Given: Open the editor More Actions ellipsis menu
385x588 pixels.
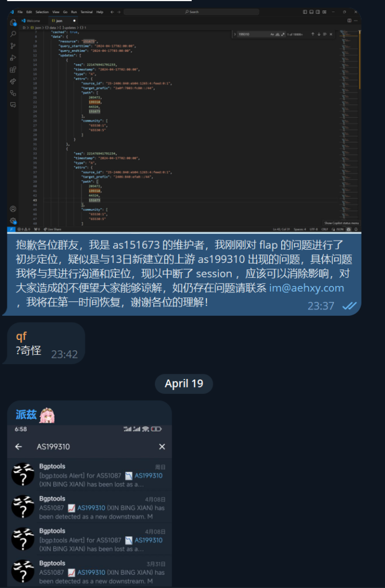Looking at the screenshot, I should (x=356, y=21).
